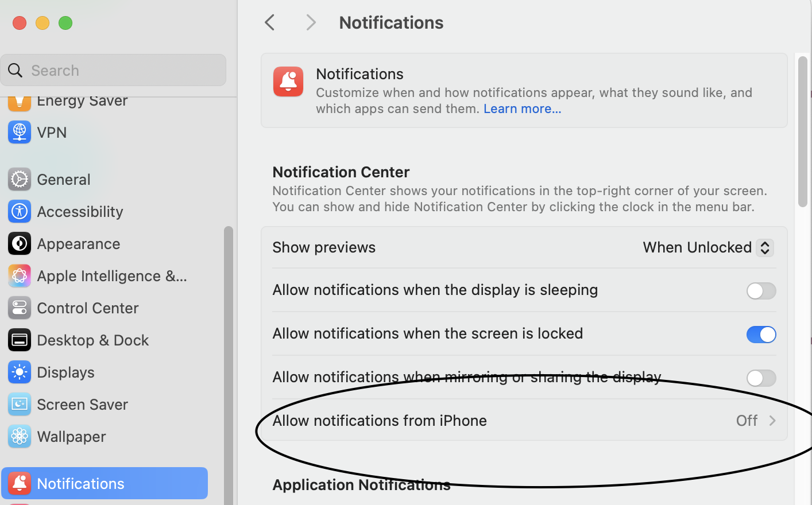Image resolution: width=812 pixels, height=505 pixels.
Task: Click the Accessibility icon in sidebar
Action: click(20, 211)
